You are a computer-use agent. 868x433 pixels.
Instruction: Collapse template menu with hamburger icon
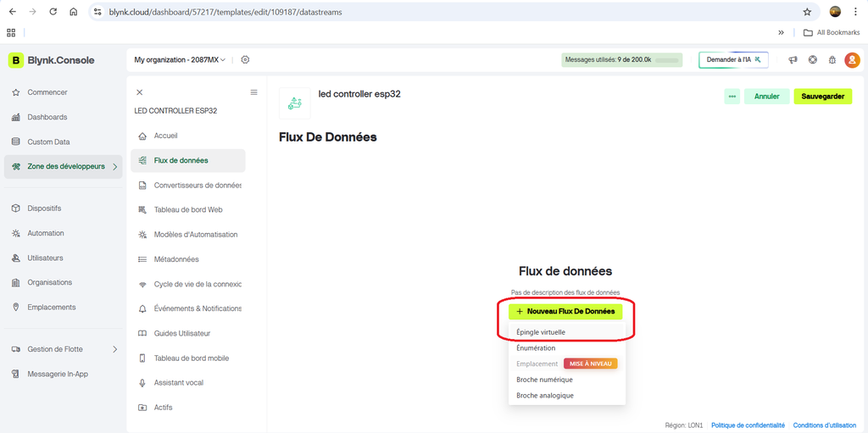(254, 92)
